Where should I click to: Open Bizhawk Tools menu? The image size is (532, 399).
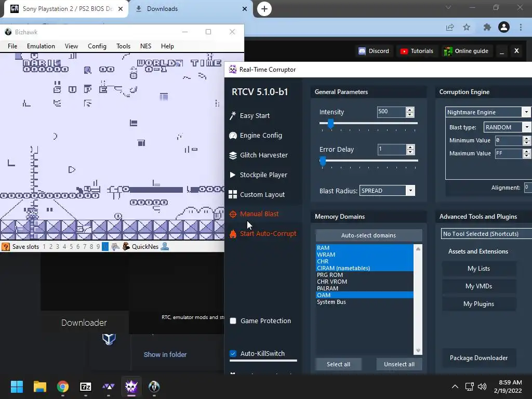(123, 46)
